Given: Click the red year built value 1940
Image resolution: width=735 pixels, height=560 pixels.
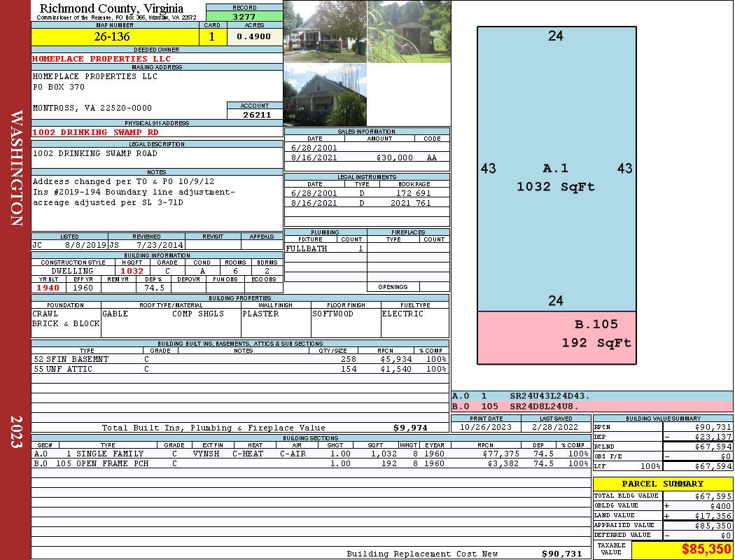Looking at the screenshot, I should pyautogui.click(x=48, y=288).
